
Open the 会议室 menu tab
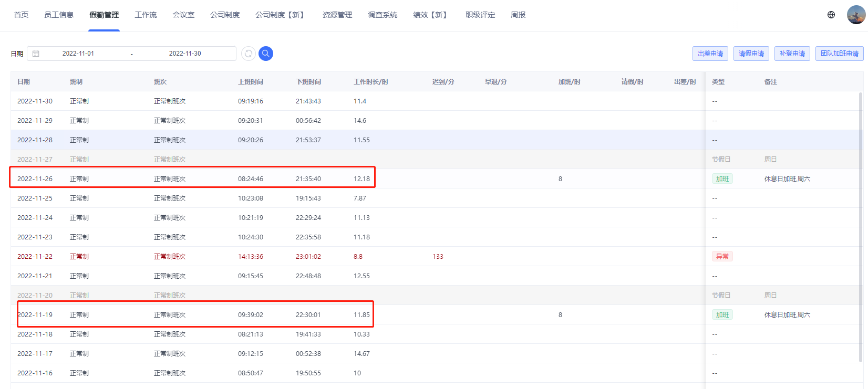[x=183, y=15]
